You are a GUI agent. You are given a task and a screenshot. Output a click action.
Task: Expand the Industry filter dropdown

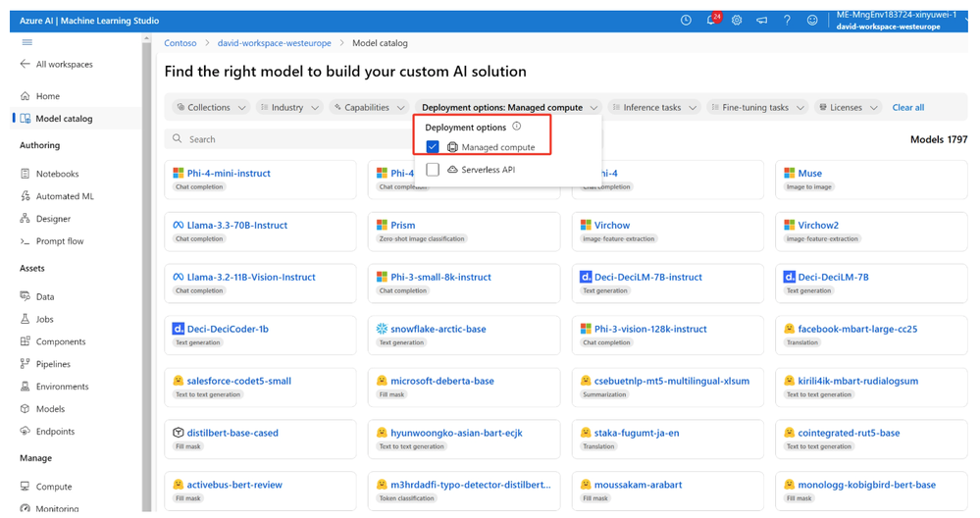pos(290,108)
